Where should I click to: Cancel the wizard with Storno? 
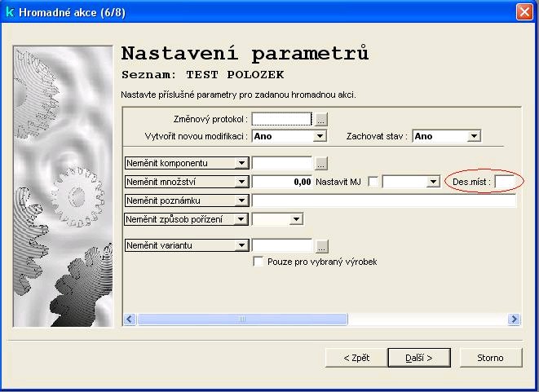click(x=491, y=358)
